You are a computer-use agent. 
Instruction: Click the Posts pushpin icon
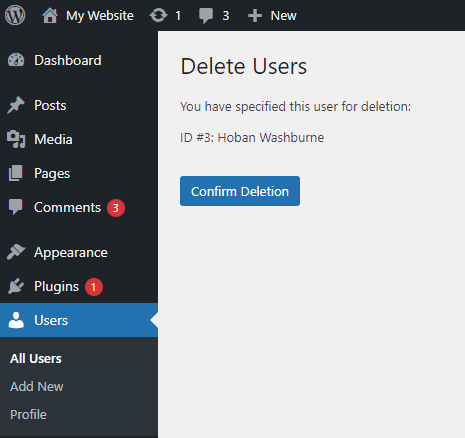[x=16, y=105]
